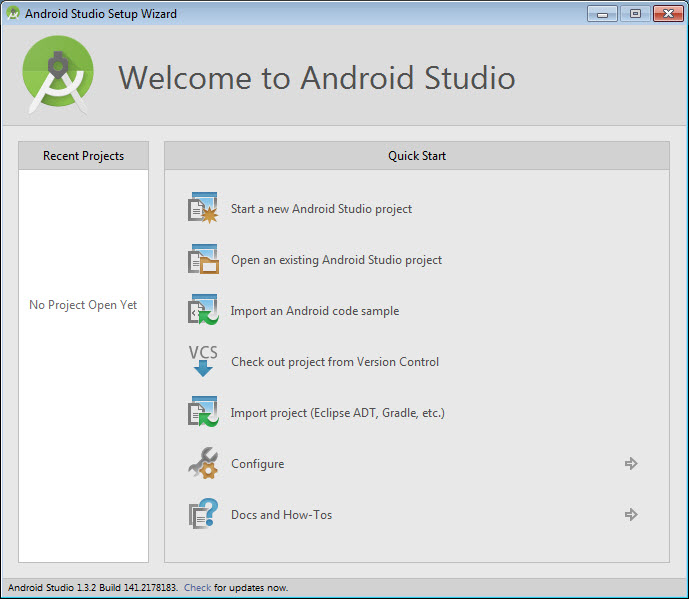Close the Android Studio Setup Wizard window

pyautogui.click(x=668, y=14)
